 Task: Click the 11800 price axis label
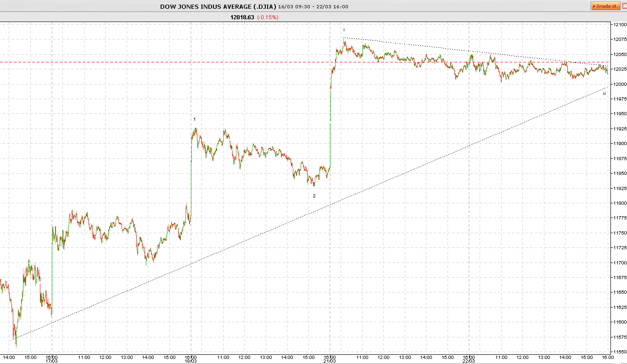click(619, 203)
